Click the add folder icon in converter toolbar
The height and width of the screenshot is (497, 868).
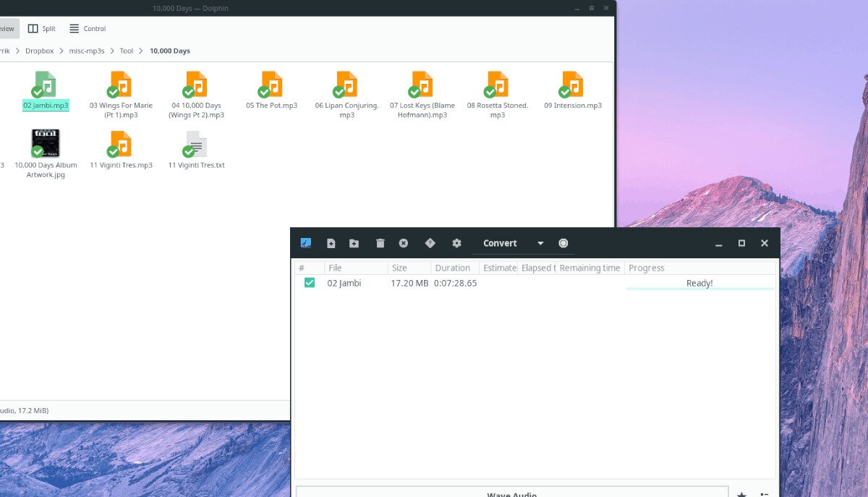tap(354, 244)
